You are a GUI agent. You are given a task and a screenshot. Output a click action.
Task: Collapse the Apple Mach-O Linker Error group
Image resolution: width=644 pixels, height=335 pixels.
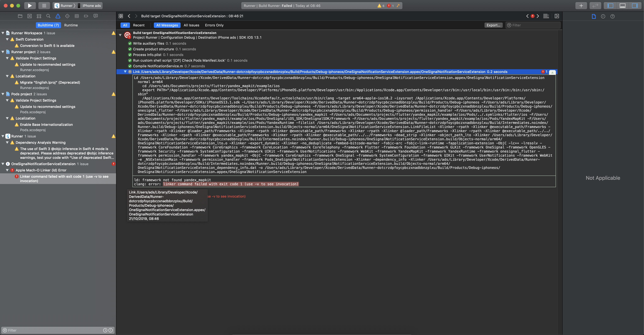7,170
